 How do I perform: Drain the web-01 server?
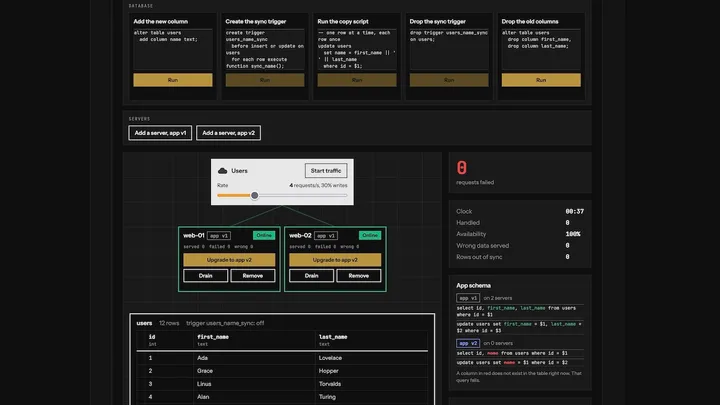click(205, 276)
